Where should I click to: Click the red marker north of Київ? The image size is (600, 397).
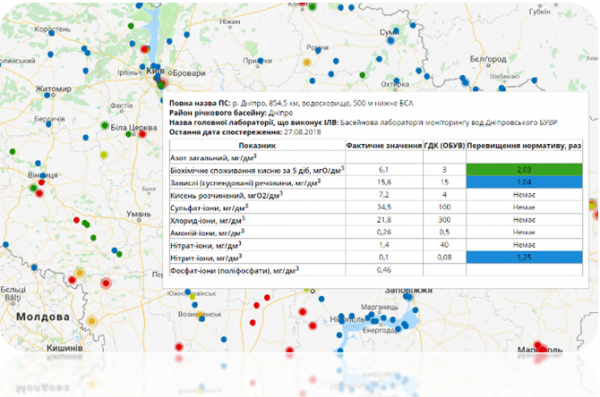[145, 49]
